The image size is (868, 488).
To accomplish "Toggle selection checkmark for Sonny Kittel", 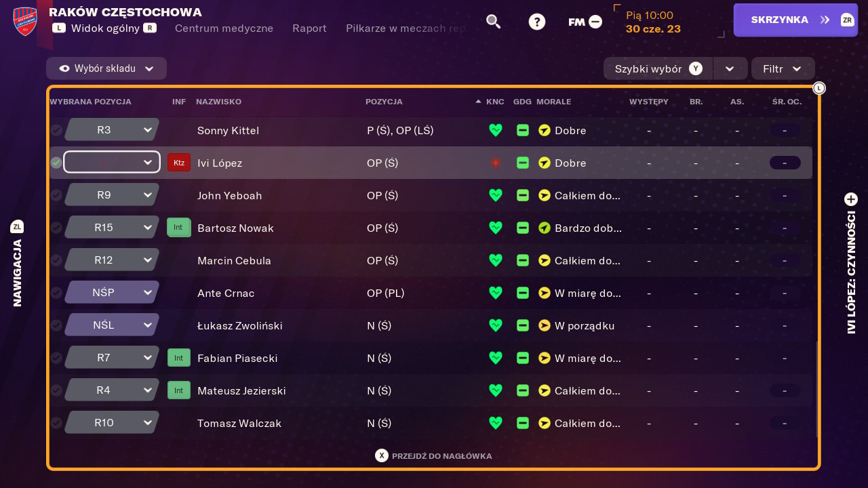I will tap(56, 130).
